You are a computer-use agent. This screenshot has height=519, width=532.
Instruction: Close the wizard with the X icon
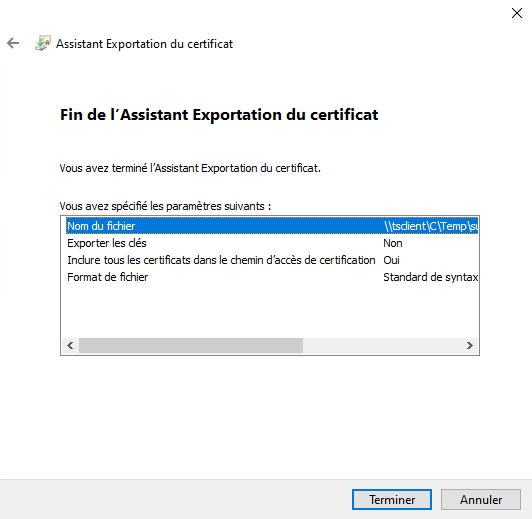[x=517, y=13]
